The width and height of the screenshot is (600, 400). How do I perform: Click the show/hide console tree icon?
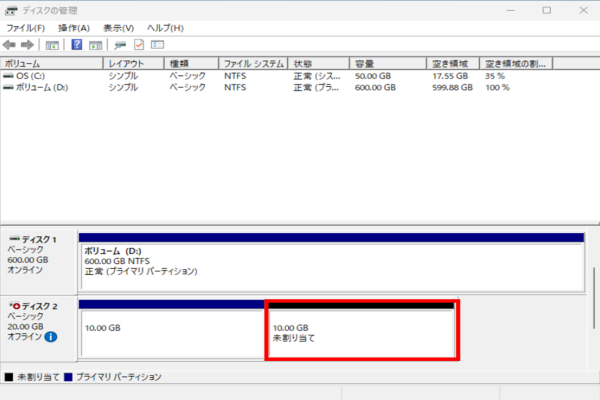point(52,45)
